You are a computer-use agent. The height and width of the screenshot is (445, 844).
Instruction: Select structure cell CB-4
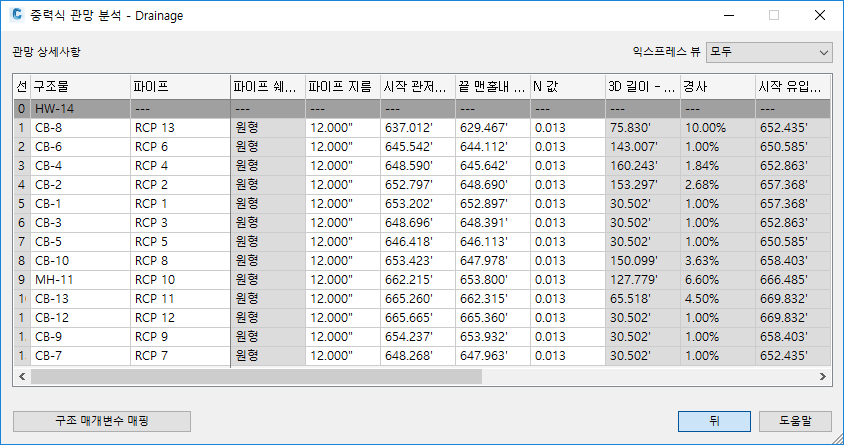[x=80, y=166]
